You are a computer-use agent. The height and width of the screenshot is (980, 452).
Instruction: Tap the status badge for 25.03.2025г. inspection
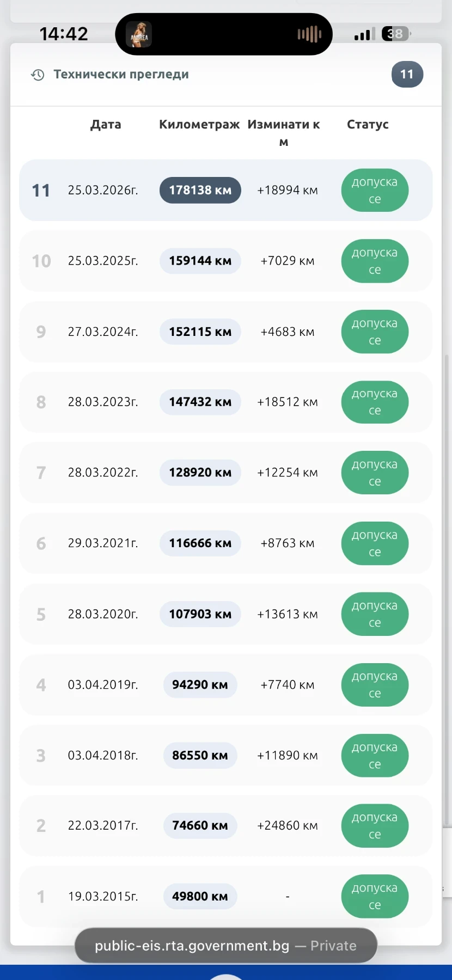[375, 261]
